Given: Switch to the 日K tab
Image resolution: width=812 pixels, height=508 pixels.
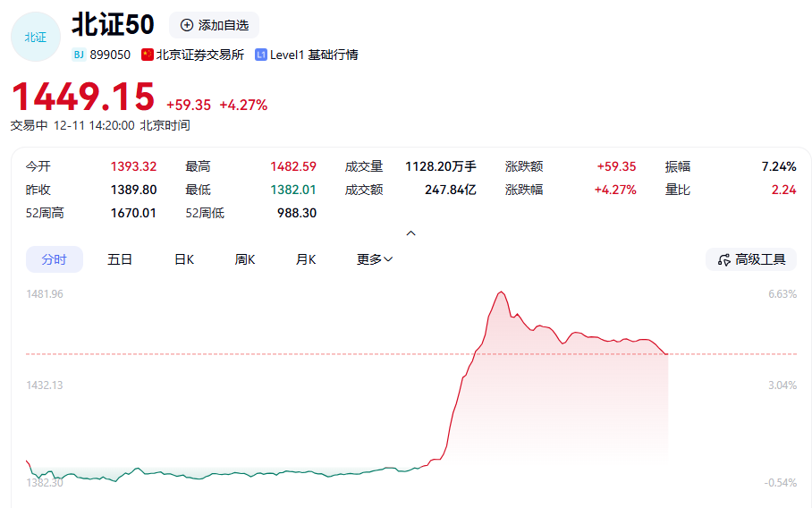Looking at the screenshot, I should 184,259.
